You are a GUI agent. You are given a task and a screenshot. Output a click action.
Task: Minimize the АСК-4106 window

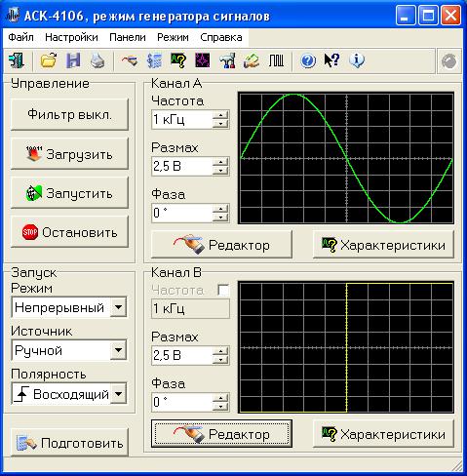click(x=406, y=16)
